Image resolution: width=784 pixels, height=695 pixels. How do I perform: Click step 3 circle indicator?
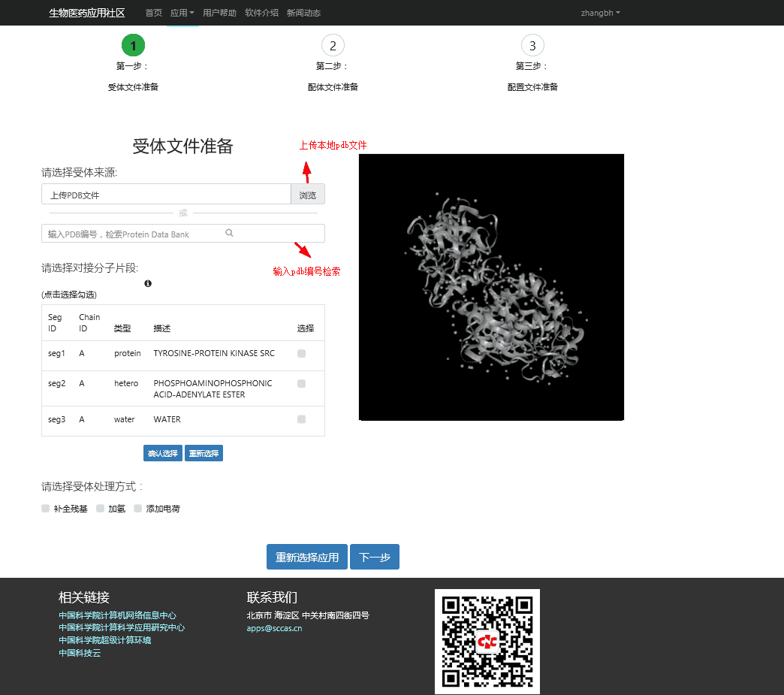coord(532,46)
